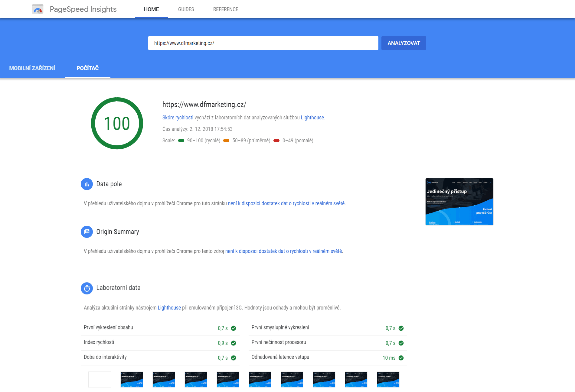Open the large website screenshot preview
Screen dimensions: 575x392
[x=459, y=202]
